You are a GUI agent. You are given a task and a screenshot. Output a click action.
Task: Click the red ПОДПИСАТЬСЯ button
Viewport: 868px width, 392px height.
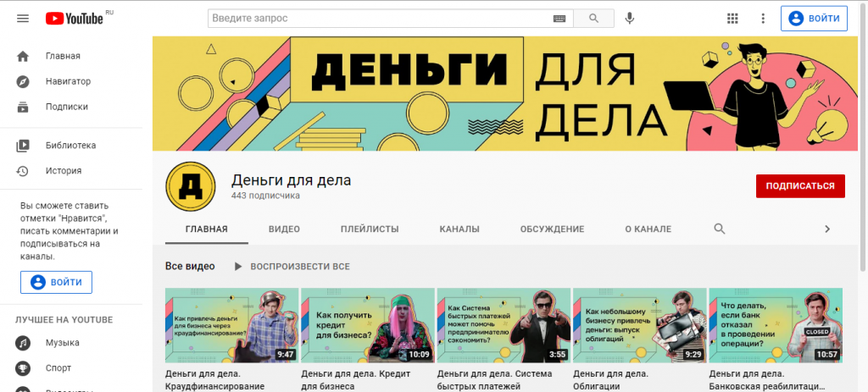coord(800,186)
